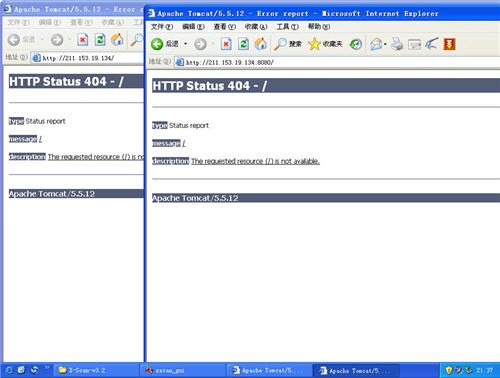Click address bar with 211.153.19.134:8080 URL
500x378 pixels.
click(337, 62)
